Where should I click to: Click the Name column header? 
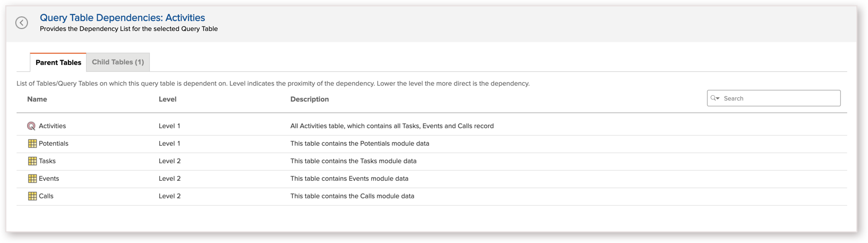point(37,99)
